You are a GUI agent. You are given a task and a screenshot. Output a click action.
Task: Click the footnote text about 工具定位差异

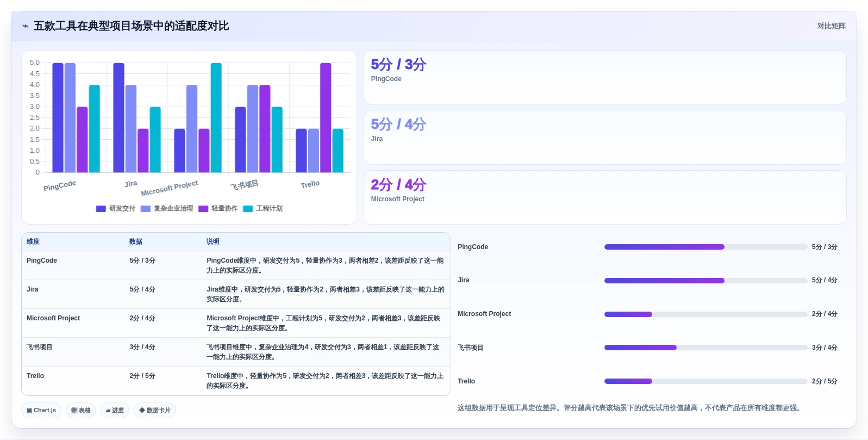[630, 408]
